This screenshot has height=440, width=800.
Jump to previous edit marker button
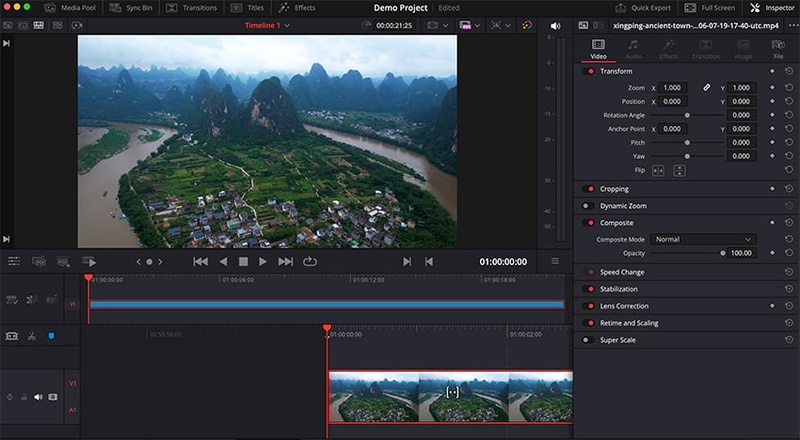click(429, 261)
